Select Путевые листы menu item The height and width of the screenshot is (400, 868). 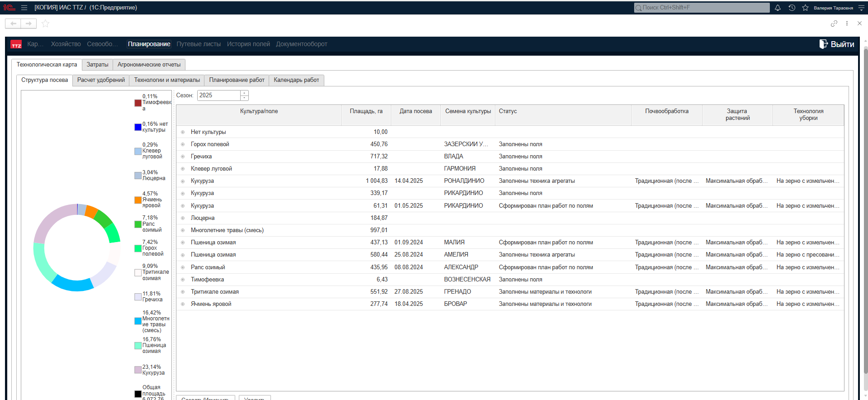coord(199,44)
